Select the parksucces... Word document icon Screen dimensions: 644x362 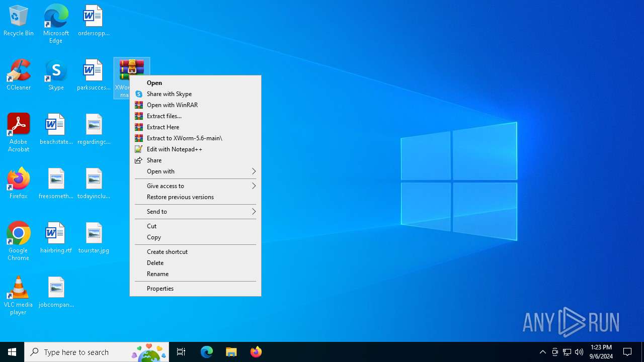point(94,75)
